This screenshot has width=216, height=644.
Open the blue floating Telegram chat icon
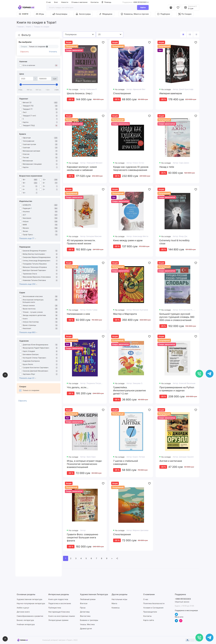(x=210, y=374)
